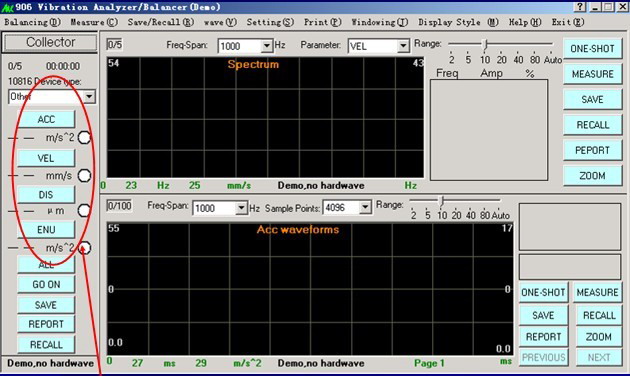Click the Spectrum ZOOM button

coord(592,176)
